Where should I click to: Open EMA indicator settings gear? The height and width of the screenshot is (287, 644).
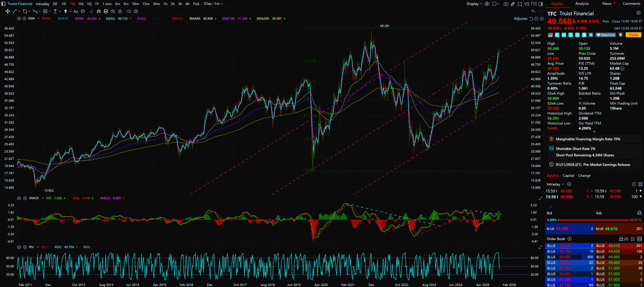19,19
